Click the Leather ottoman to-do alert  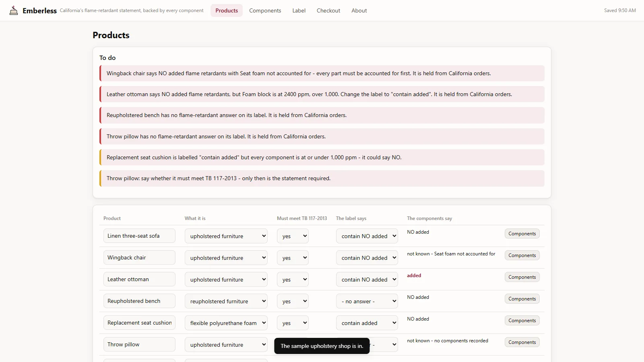[x=322, y=94]
